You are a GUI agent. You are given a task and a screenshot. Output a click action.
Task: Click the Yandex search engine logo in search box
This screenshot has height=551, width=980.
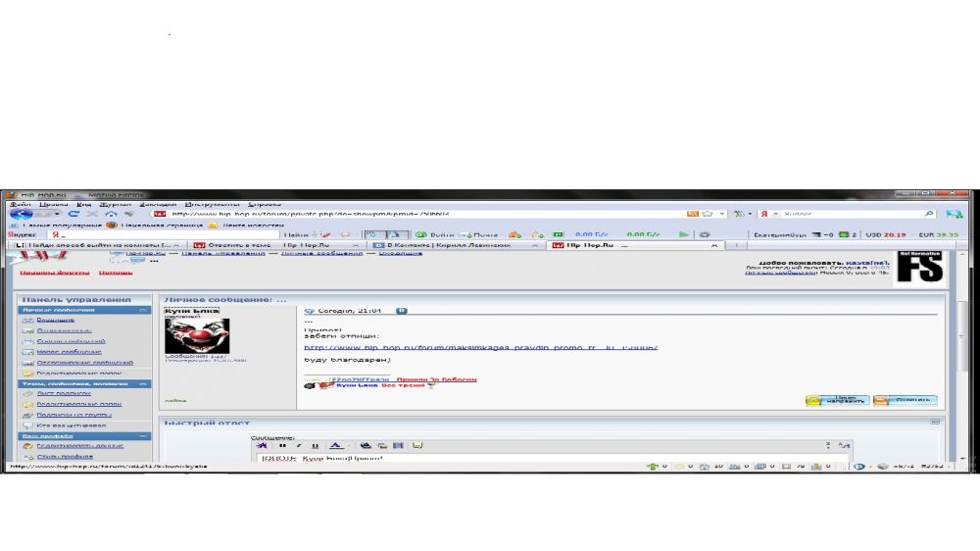(763, 214)
